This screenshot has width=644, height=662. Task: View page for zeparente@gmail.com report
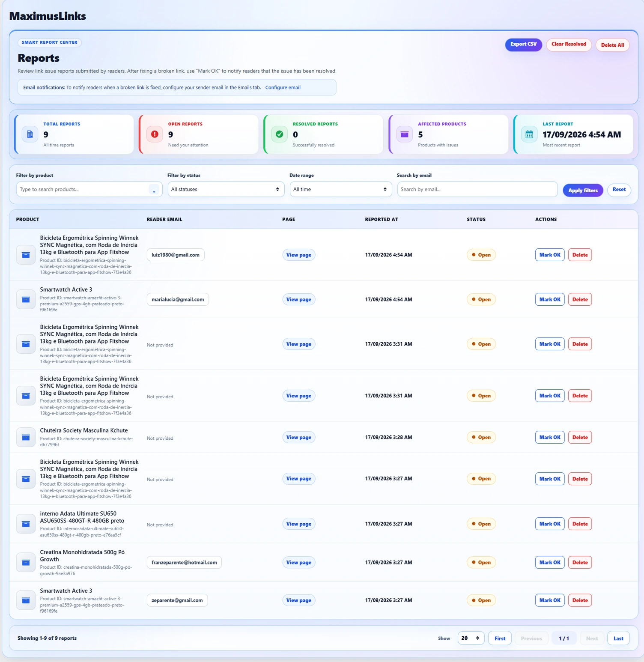coord(299,600)
